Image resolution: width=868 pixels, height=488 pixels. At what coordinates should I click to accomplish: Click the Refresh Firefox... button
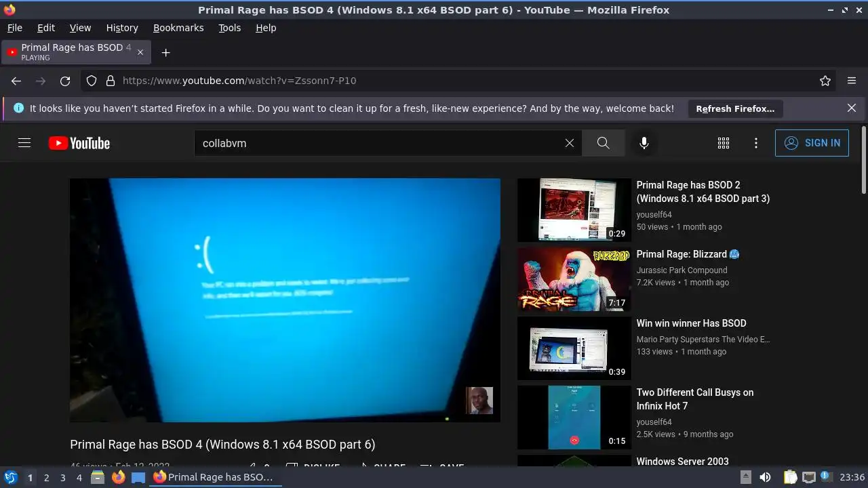[735, 108]
